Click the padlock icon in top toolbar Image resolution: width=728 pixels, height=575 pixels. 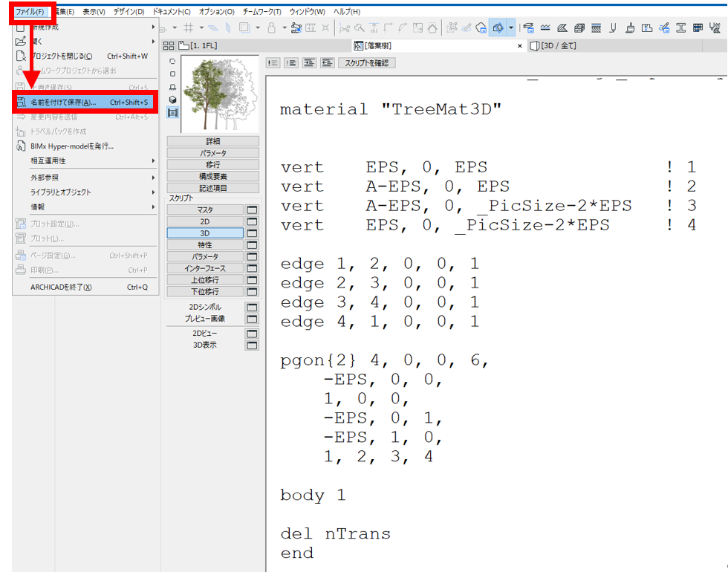(272, 28)
